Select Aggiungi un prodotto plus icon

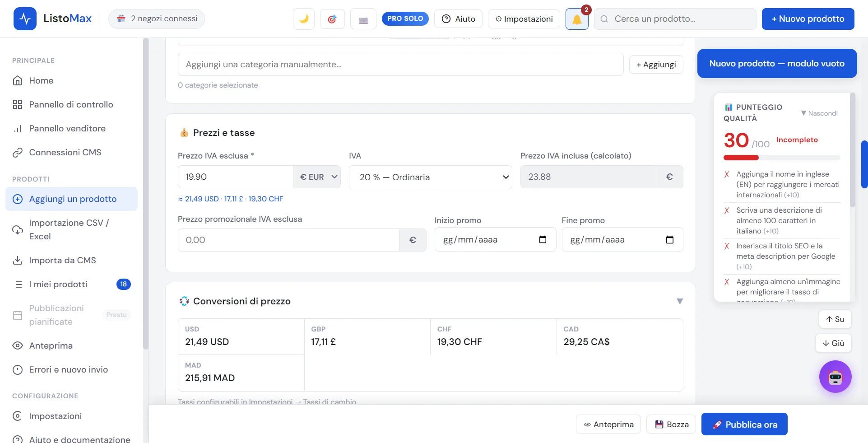pyautogui.click(x=18, y=199)
